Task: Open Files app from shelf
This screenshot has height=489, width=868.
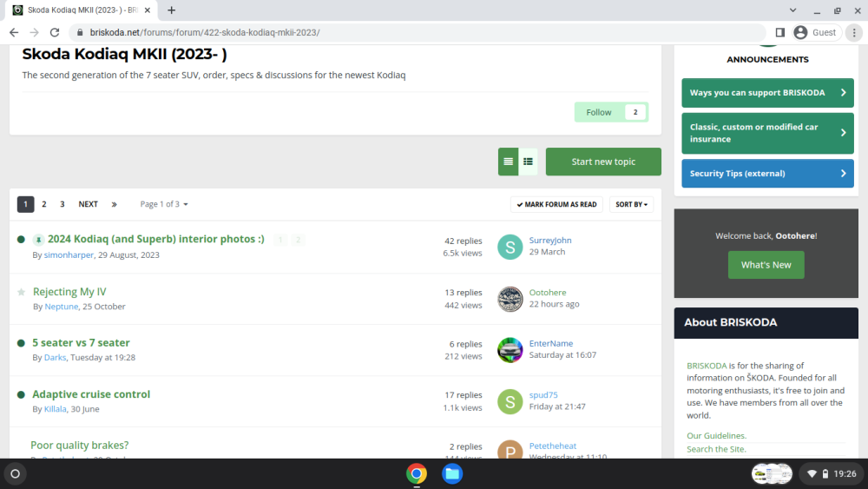Action: click(452, 474)
